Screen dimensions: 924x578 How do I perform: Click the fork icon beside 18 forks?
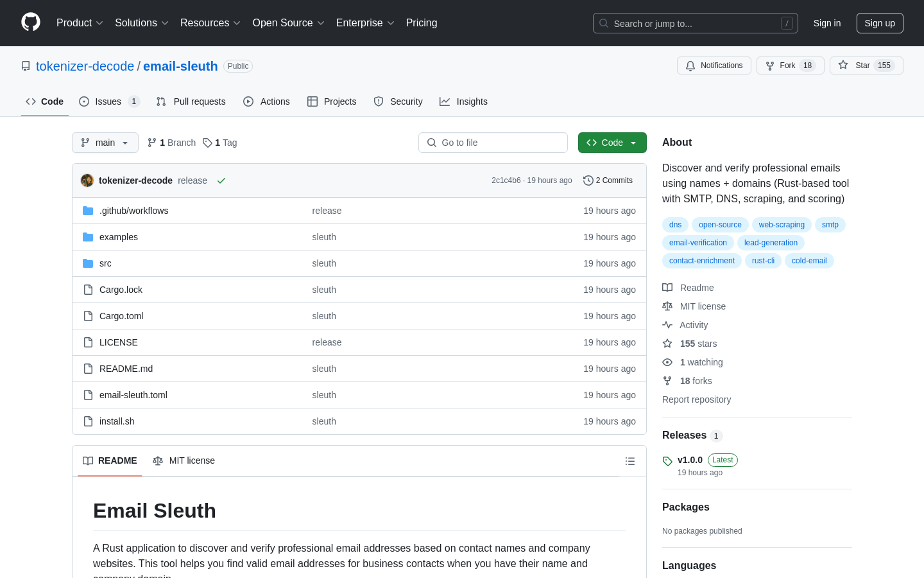pos(667,381)
